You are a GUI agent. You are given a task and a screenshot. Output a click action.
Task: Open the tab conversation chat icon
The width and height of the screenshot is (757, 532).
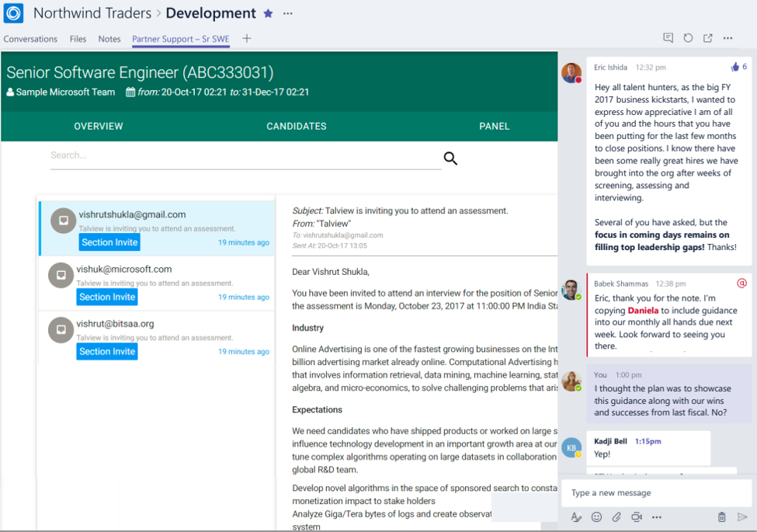point(668,38)
